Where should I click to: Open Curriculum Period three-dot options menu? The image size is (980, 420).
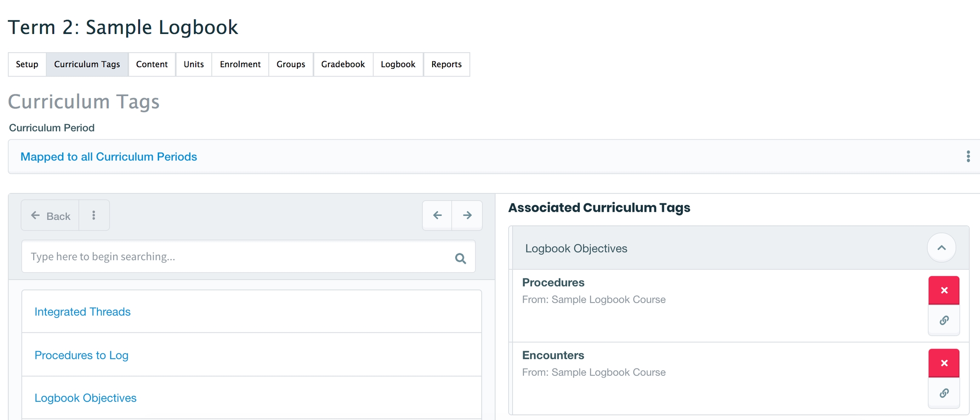[x=968, y=156]
